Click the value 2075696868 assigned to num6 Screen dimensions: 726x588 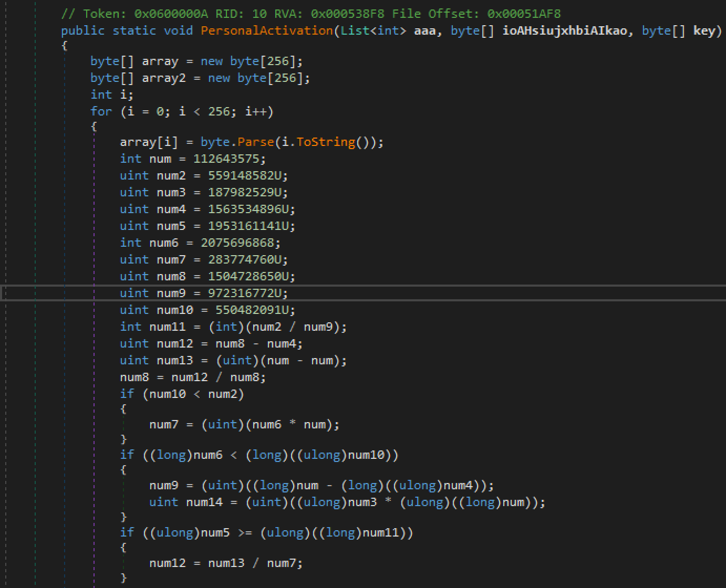[241, 243]
